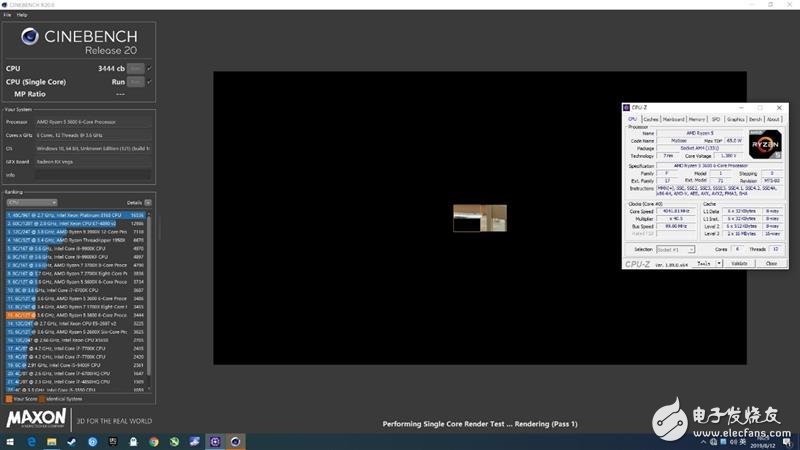Click the GFX Board field
The image size is (800, 450).
[x=93, y=162]
